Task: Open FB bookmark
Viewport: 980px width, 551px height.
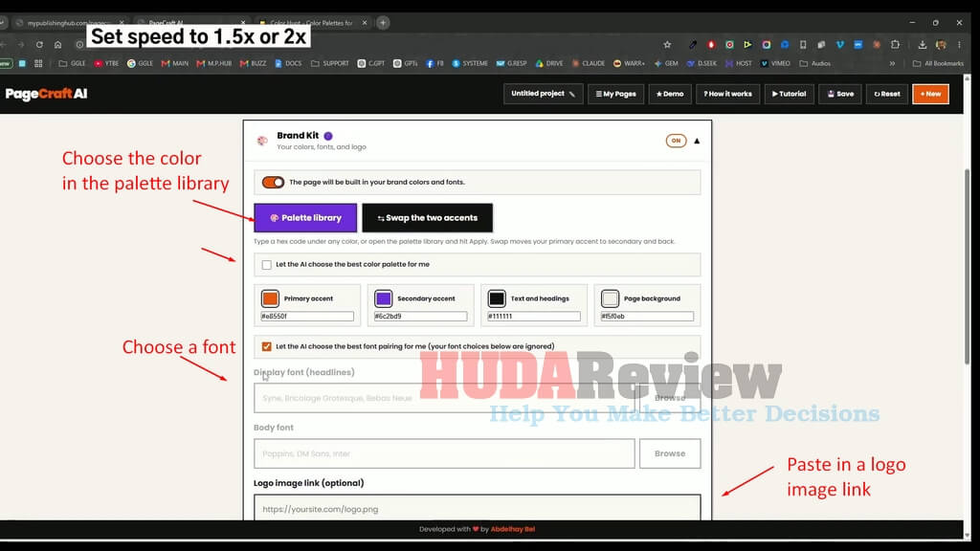Action: coord(435,64)
